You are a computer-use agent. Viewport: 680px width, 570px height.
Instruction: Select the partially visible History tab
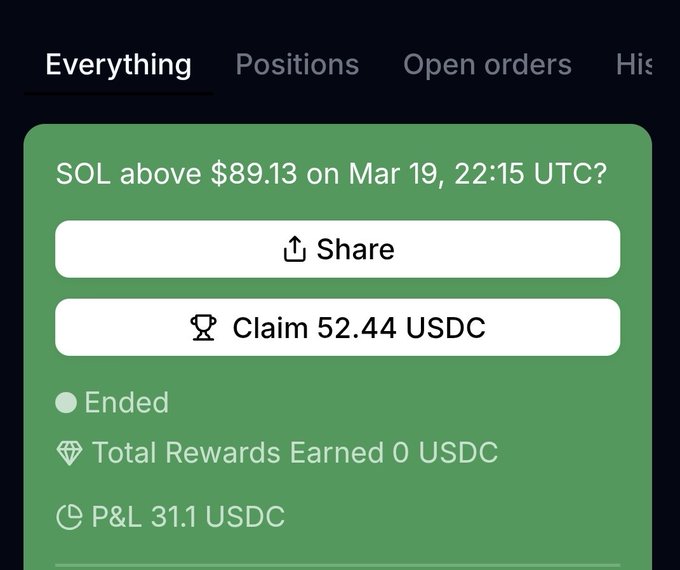tap(634, 65)
